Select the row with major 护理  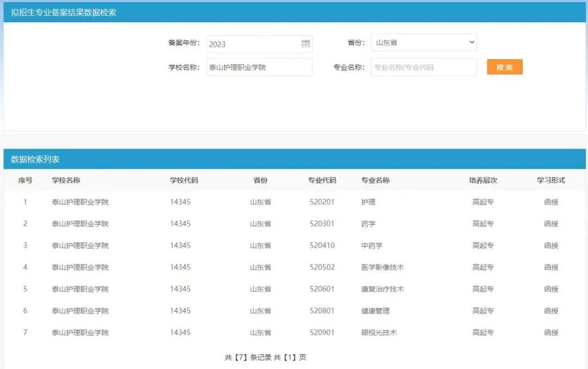click(x=368, y=202)
